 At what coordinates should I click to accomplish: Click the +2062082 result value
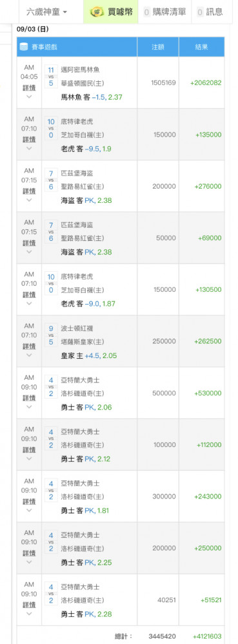pos(206,82)
